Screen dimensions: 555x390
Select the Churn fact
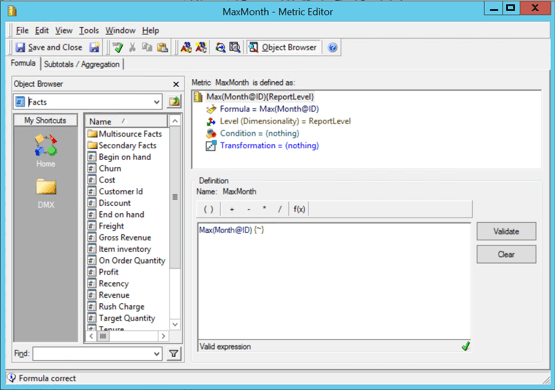point(104,168)
